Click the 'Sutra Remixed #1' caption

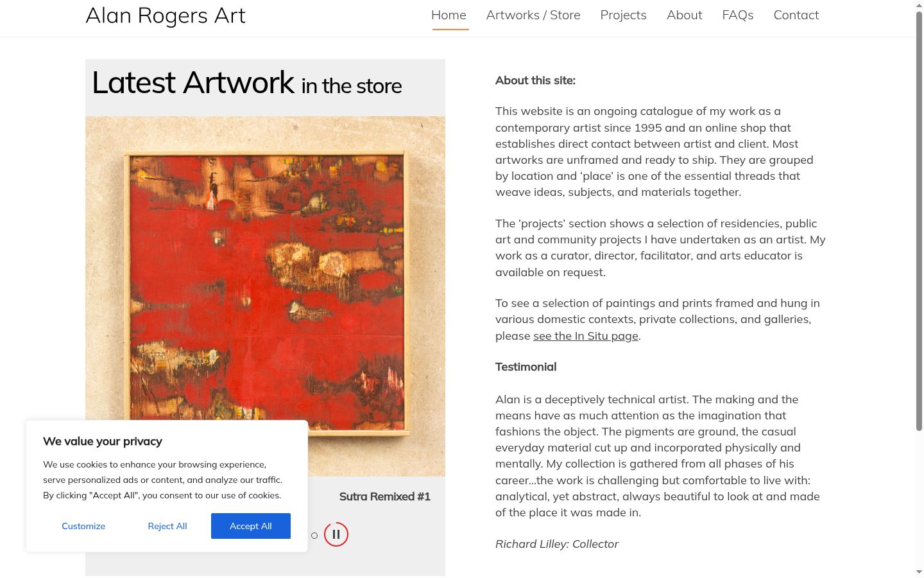click(385, 496)
